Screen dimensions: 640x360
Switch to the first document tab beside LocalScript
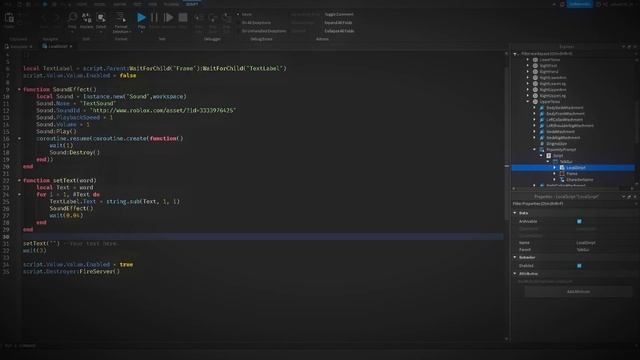coord(18,46)
